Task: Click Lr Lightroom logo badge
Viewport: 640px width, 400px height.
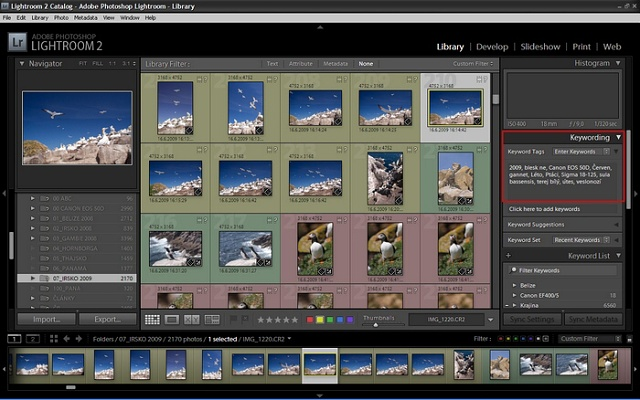Action: point(17,42)
